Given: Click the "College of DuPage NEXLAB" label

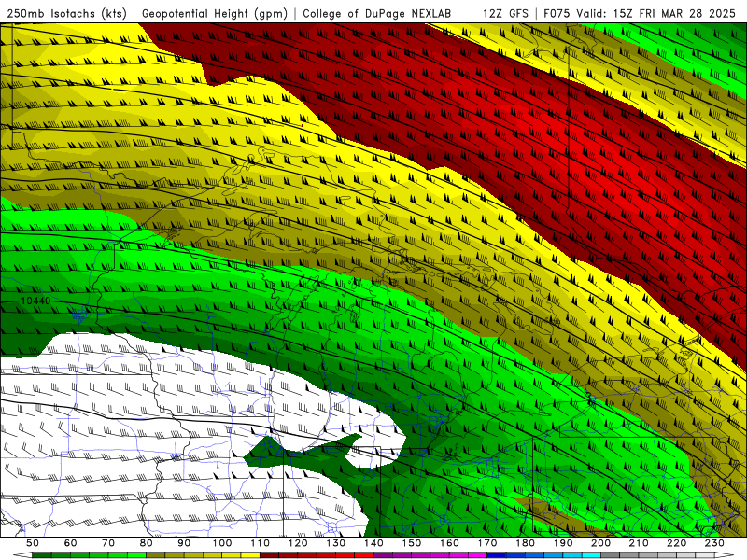Looking at the screenshot, I should coord(377,14).
